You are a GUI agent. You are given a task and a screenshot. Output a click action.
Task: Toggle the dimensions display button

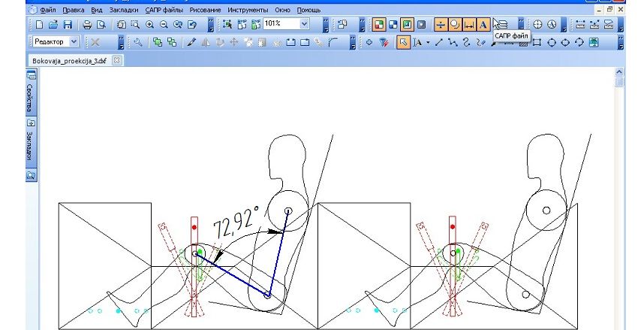click(469, 25)
